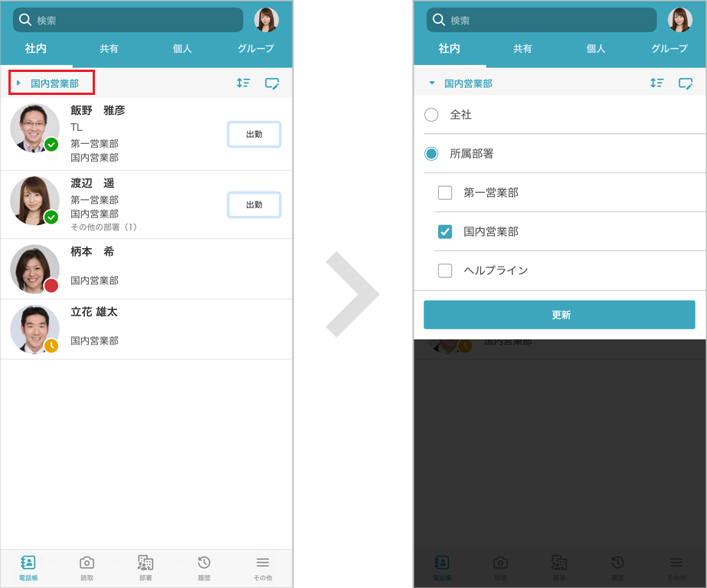Click the TL title under 飯野 雅彦
Viewport: 707px width, 588px height.
77,128
